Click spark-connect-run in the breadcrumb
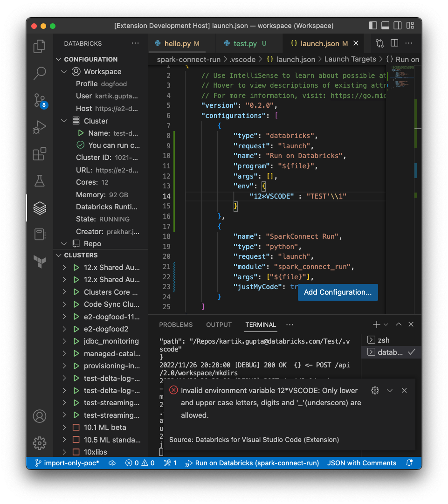The width and height of the screenshot is (448, 504). (189, 60)
